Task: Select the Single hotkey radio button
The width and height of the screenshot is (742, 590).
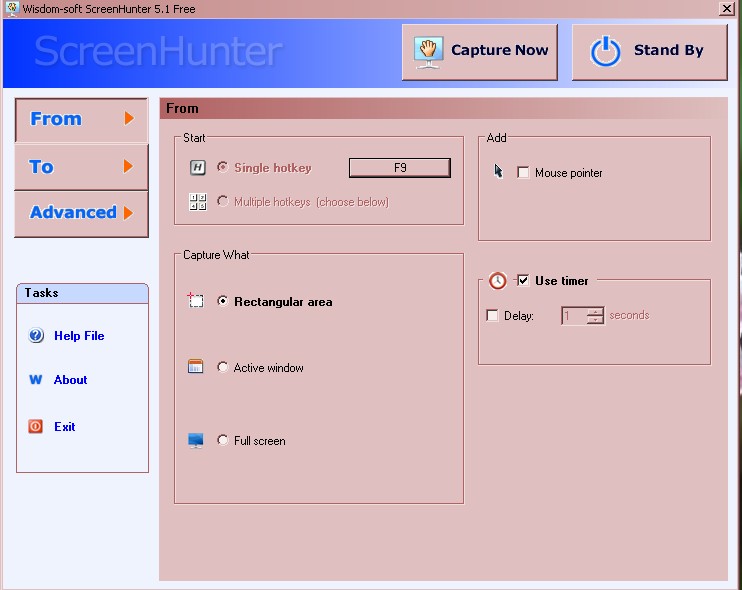Action: click(x=222, y=167)
